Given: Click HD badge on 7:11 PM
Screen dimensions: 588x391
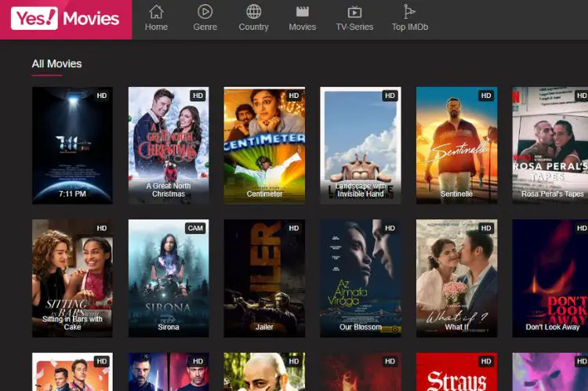Looking at the screenshot, I should pyautogui.click(x=102, y=96).
